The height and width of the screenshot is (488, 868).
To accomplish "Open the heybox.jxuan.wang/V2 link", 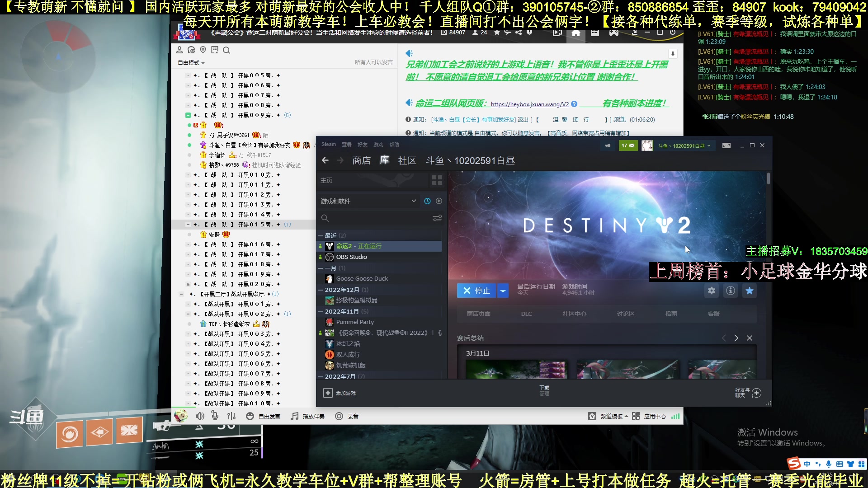I will coord(529,104).
